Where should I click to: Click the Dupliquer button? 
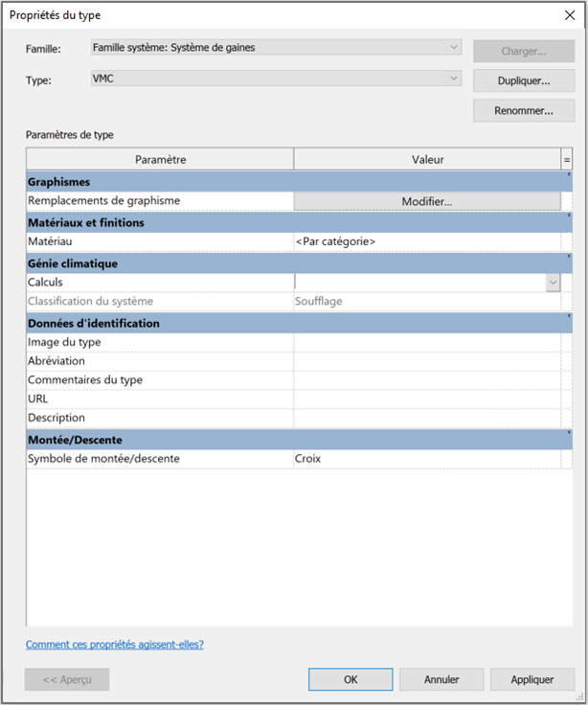coord(523,80)
